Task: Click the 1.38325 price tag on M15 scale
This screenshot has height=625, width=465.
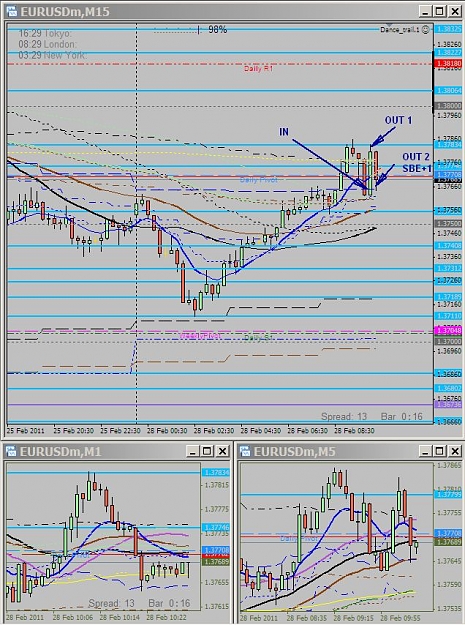Action: tap(448, 29)
